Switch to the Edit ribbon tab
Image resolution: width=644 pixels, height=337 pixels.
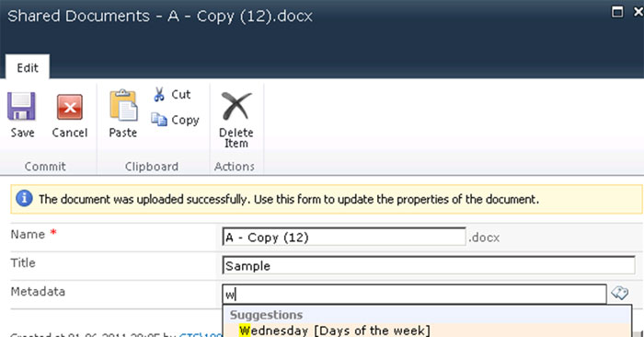(x=28, y=67)
